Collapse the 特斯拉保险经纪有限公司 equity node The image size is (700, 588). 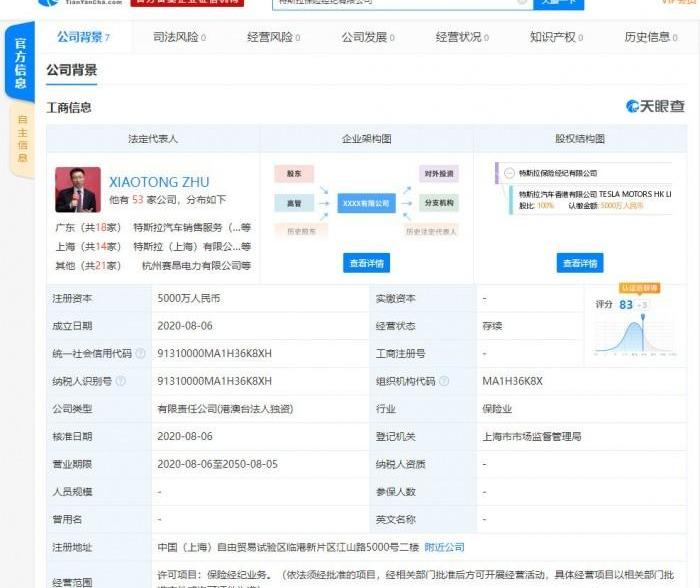(x=509, y=173)
